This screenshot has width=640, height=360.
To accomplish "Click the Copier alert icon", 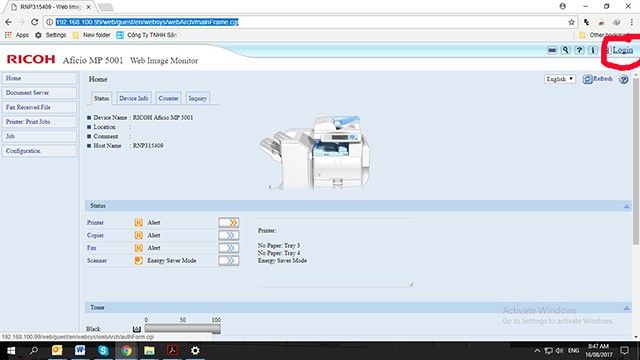I will tap(139, 235).
